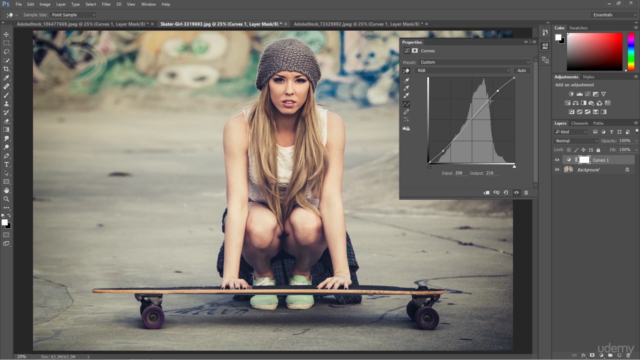Toggle lock transparent pixels

coord(569,150)
